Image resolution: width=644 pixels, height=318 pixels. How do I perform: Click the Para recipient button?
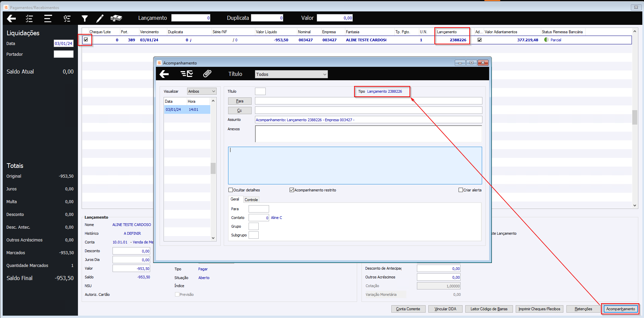[240, 101]
